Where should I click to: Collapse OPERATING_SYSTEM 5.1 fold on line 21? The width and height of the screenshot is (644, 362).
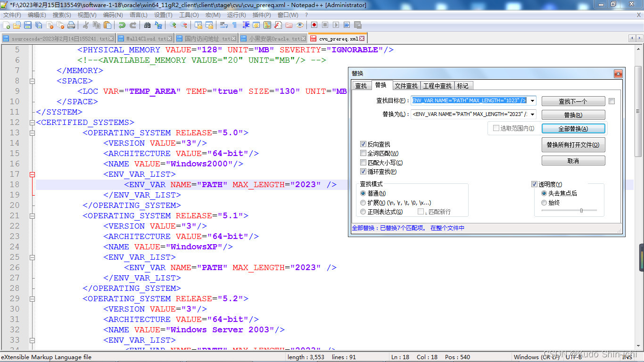point(32,215)
